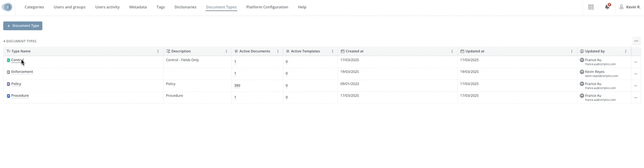Open the apps grid launcher icon
The image size is (644, 168).
tap(591, 7)
